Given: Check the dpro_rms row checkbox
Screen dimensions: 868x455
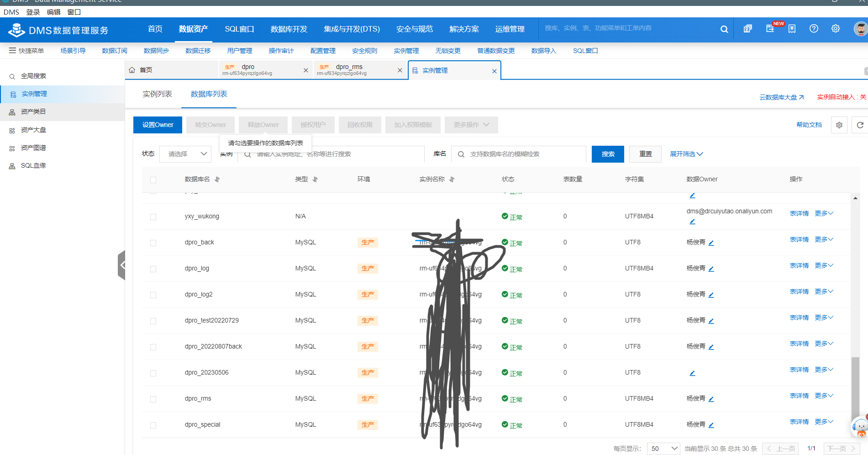Looking at the screenshot, I should 153,399.
